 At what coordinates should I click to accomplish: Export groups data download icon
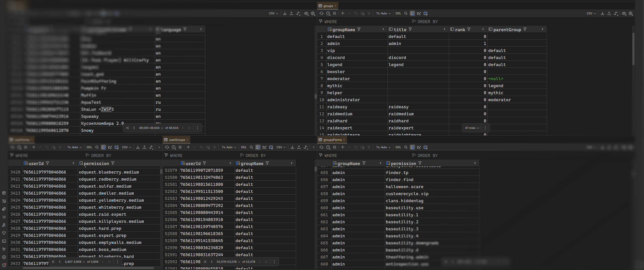coord(603,13)
